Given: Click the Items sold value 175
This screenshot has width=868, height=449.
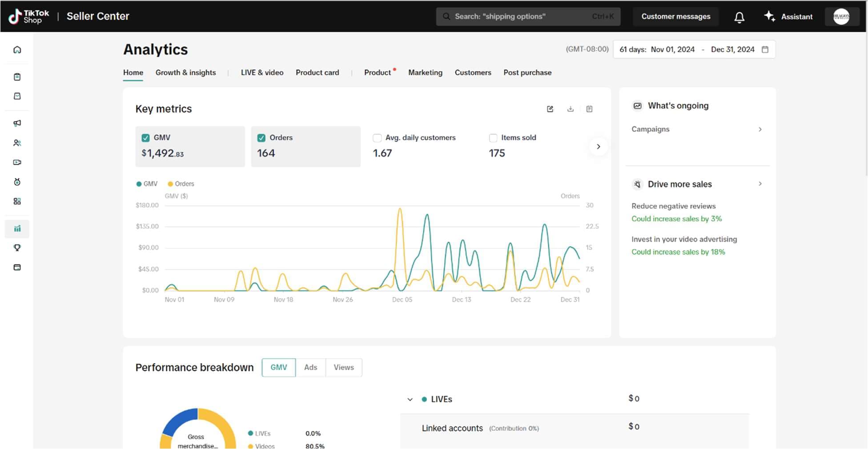Looking at the screenshot, I should [497, 154].
